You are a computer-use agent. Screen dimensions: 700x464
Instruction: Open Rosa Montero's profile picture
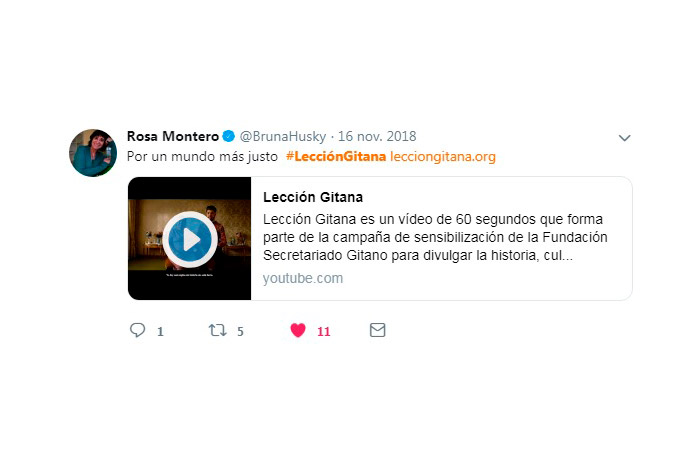pos(93,153)
